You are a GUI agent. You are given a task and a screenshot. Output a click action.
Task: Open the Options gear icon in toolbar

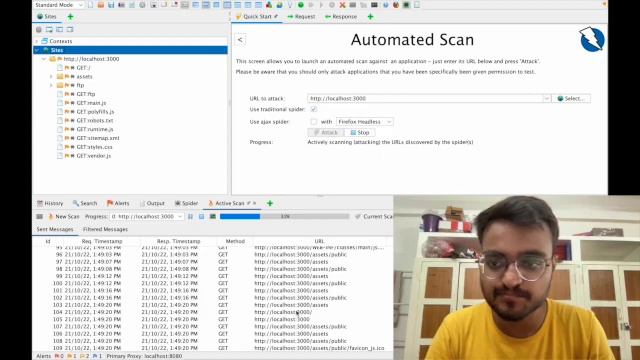pos(142,5)
